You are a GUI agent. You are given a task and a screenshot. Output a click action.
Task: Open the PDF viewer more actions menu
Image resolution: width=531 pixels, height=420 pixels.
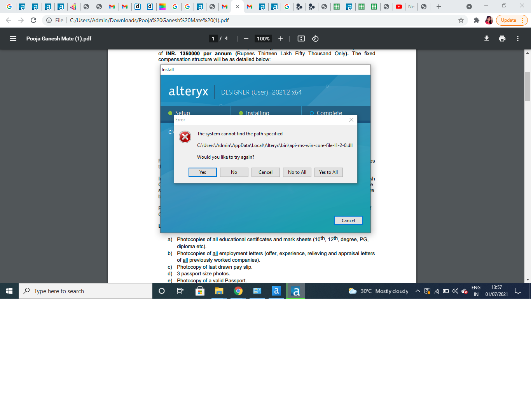(x=518, y=38)
